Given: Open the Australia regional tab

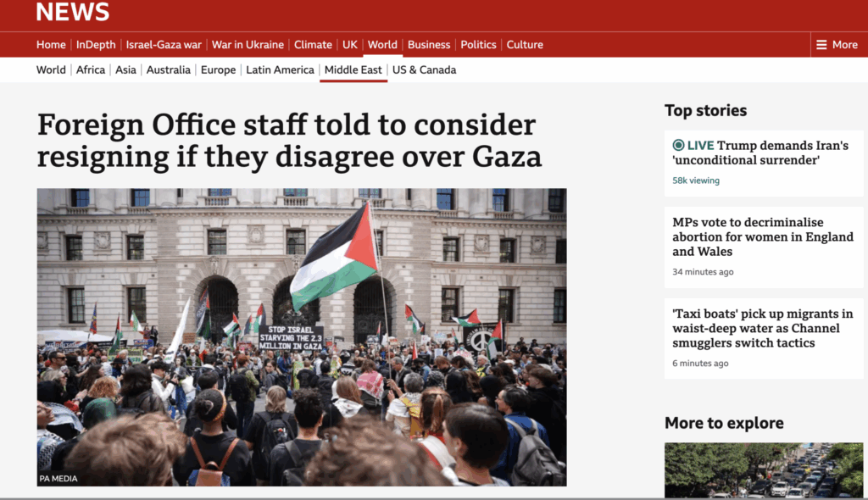Looking at the screenshot, I should pyautogui.click(x=169, y=69).
